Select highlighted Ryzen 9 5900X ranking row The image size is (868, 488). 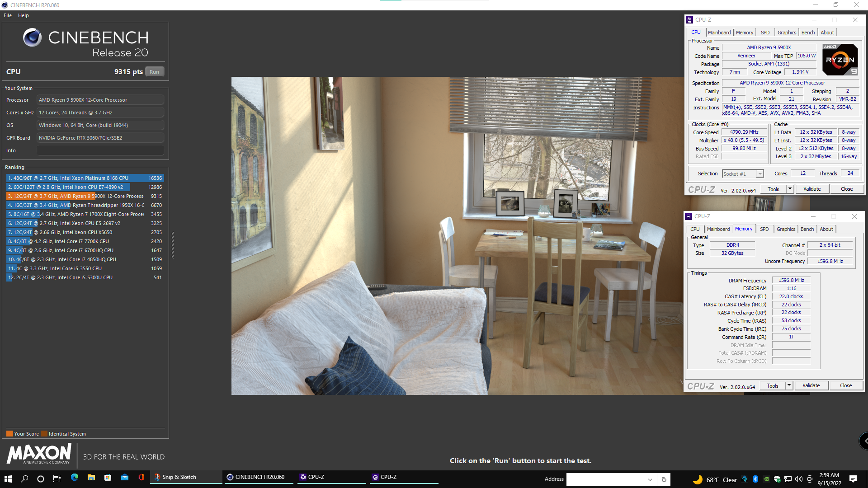coord(85,196)
